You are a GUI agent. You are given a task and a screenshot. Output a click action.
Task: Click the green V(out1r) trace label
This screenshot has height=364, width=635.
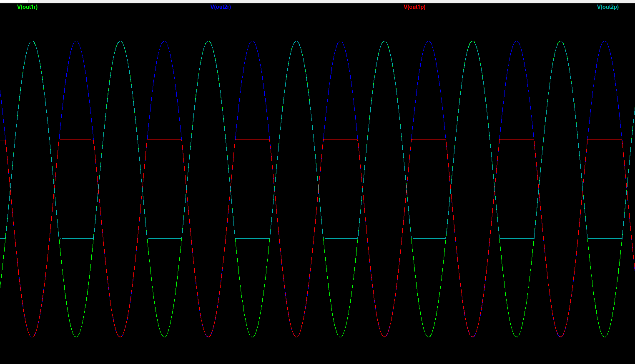point(27,7)
